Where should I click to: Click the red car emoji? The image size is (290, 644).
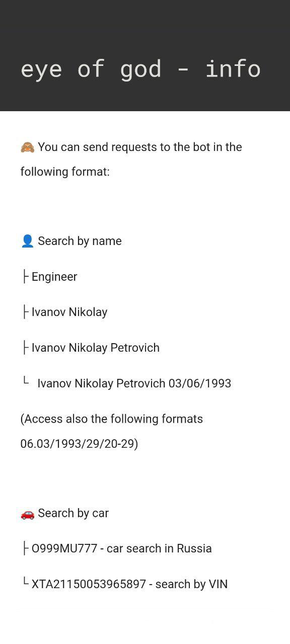point(27,514)
